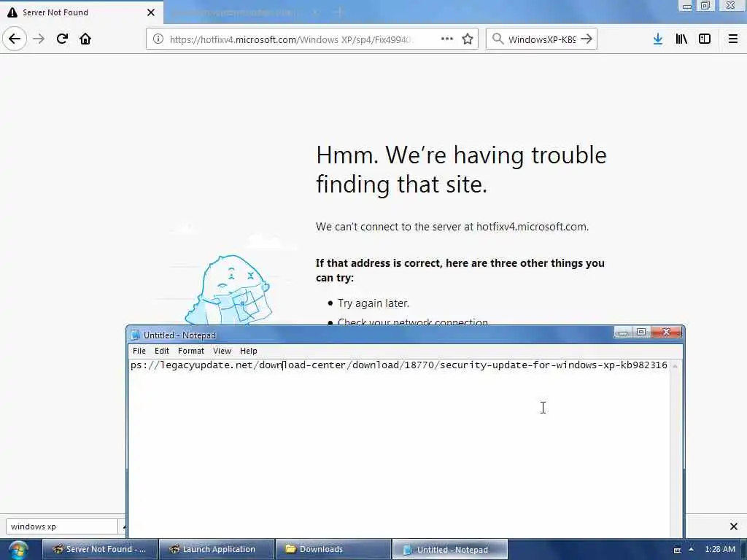Image resolution: width=747 pixels, height=560 pixels.
Task: Open Notepad View menu
Action: click(x=222, y=351)
